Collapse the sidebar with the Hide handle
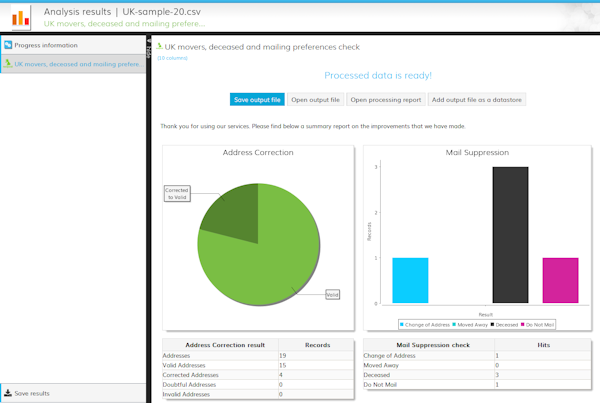Image resolution: width=600 pixels, height=403 pixels. [x=148, y=48]
